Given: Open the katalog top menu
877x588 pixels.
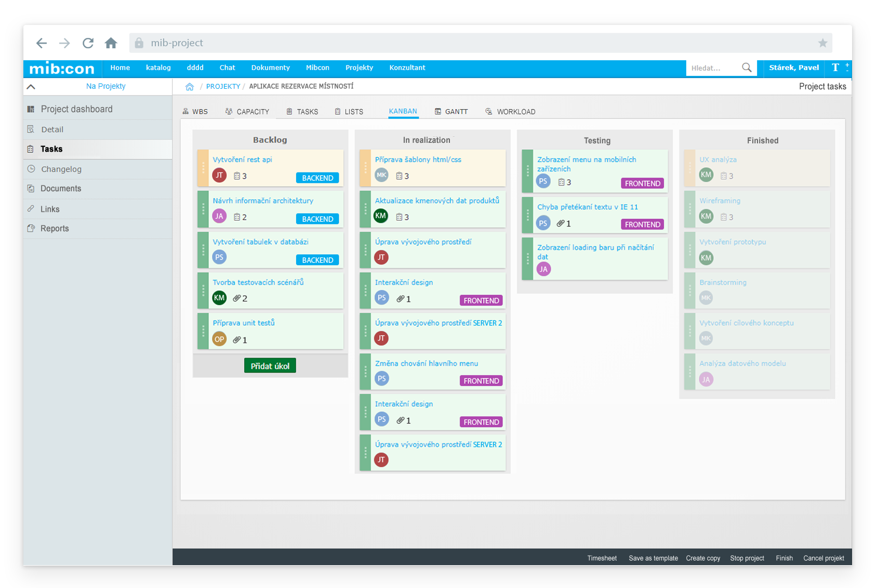Looking at the screenshot, I should pyautogui.click(x=158, y=68).
